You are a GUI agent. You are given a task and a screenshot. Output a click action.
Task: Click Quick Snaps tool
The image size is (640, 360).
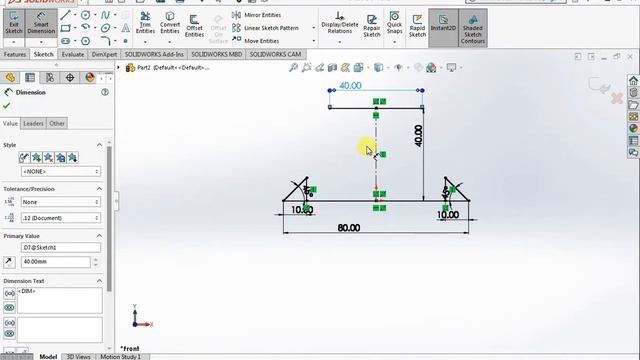394,23
